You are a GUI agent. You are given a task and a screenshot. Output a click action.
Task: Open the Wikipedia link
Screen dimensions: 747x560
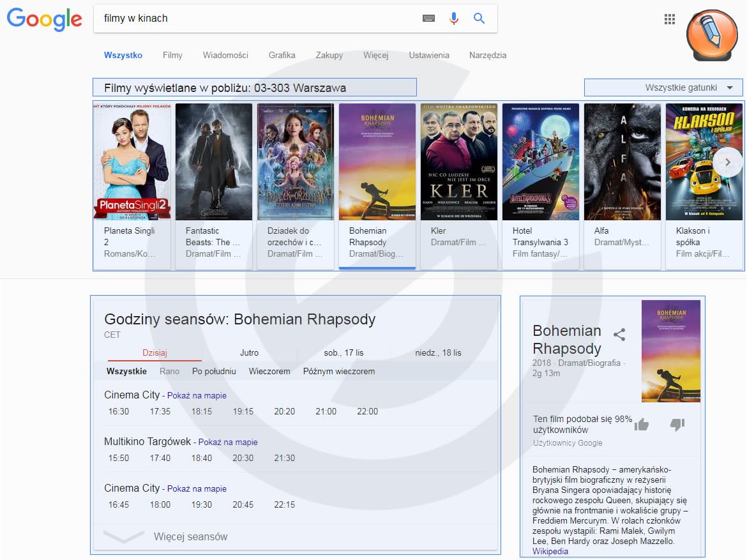pos(550,552)
